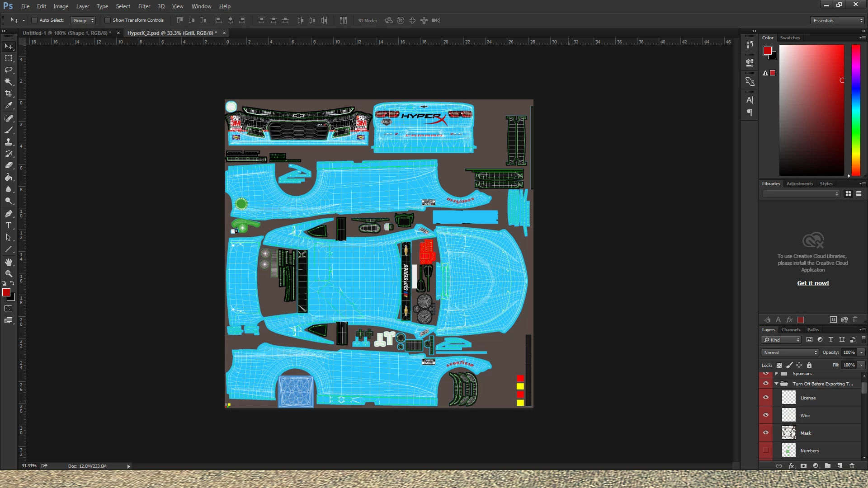Select the Hand tool
This screenshot has height=488, width=868.
click(9, 262)
